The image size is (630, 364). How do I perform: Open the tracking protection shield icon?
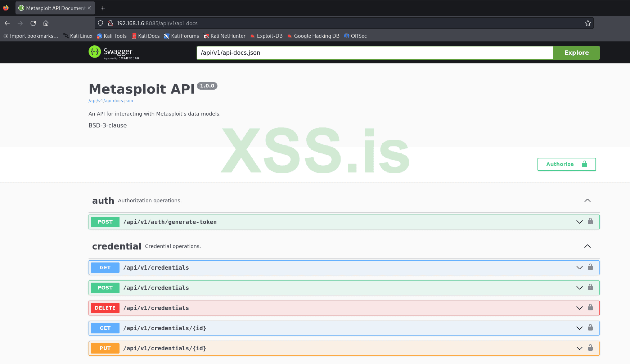pyautogui.click(x=100, y=23)
